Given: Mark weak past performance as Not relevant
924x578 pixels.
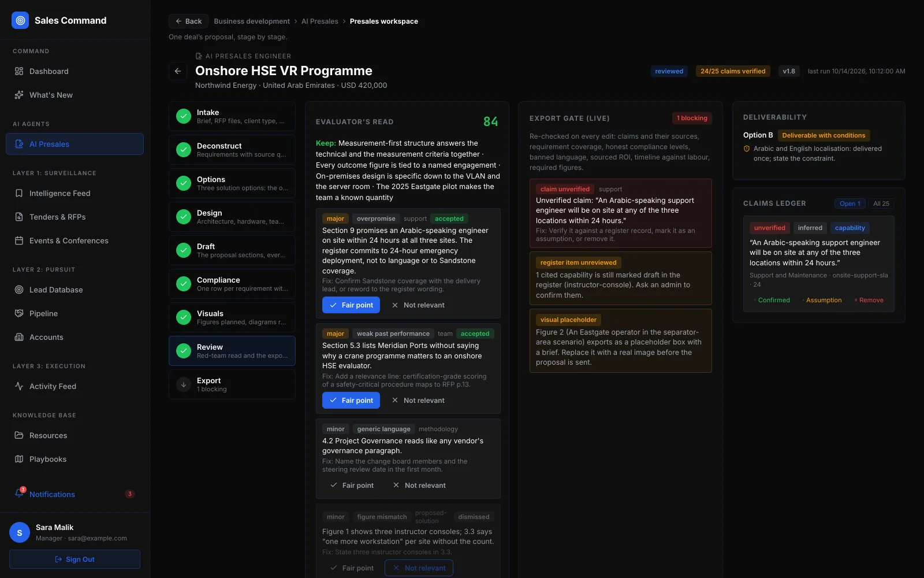Looking at the screenshot, I should pos(418,400).
